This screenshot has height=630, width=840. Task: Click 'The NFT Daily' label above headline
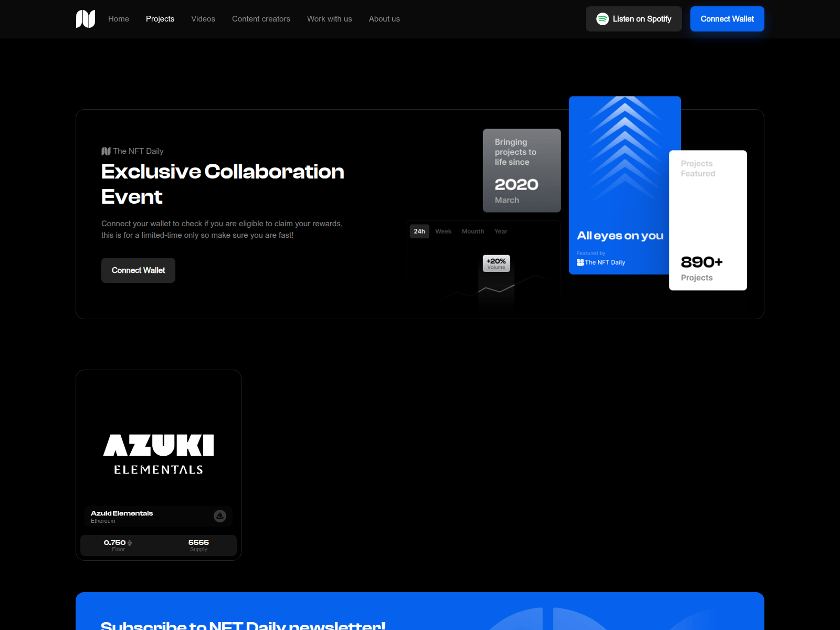[138, 151]
